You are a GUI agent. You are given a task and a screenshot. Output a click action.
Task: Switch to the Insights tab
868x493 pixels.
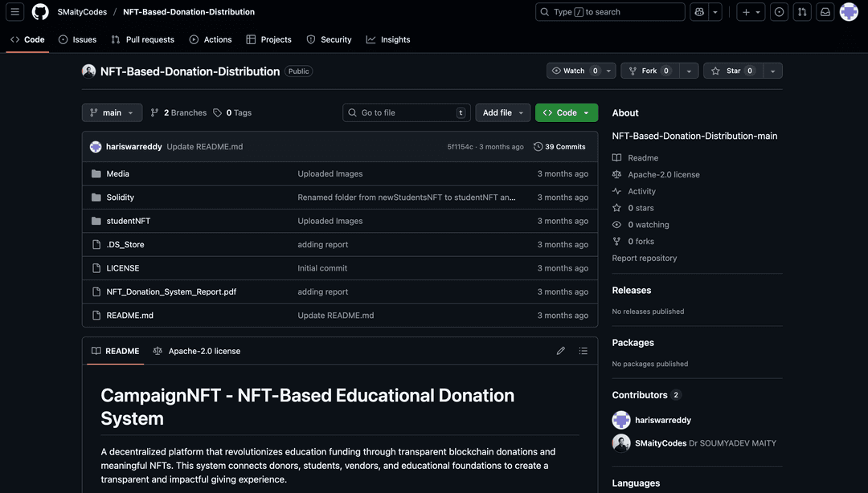tap(388, 39)
